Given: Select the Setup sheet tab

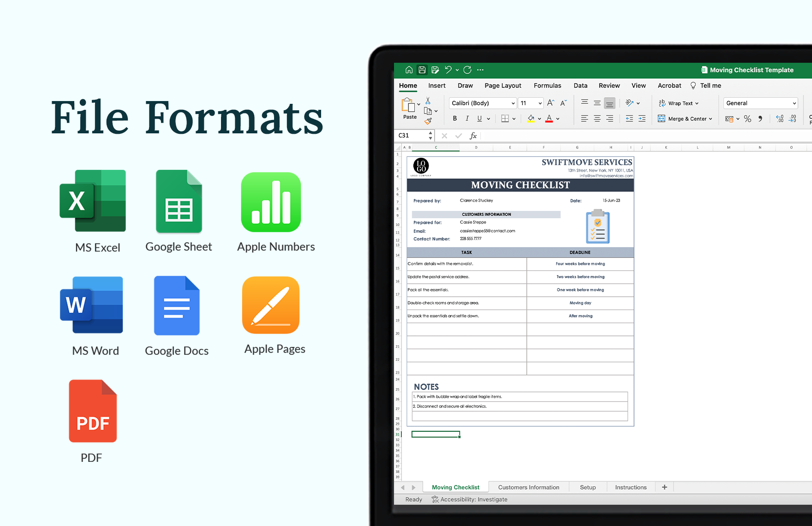Looking at the screenshot, I should tap(588, 487).
